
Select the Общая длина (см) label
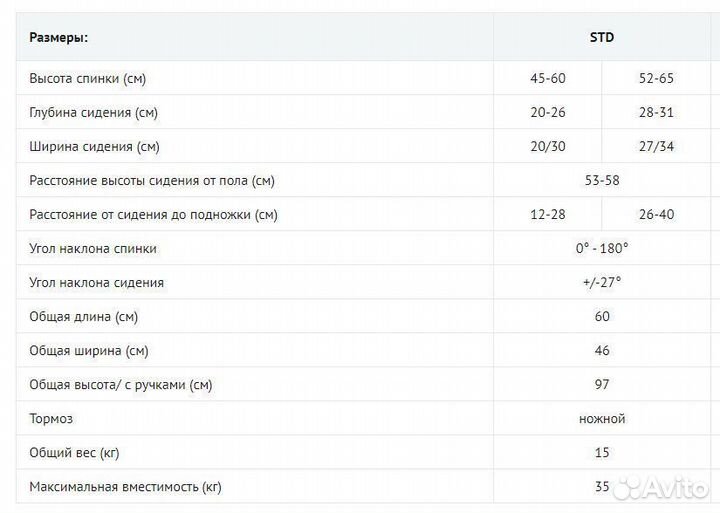click(x=83, y=317)
